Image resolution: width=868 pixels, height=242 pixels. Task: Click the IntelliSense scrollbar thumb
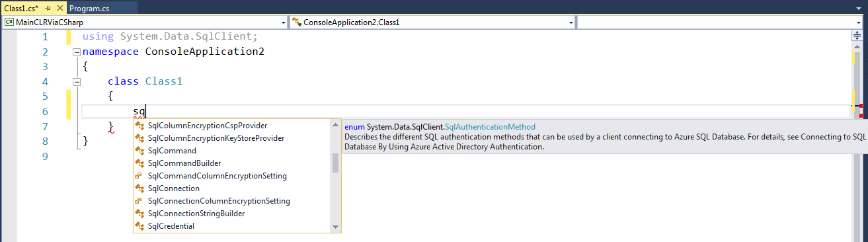click(336, 163)
